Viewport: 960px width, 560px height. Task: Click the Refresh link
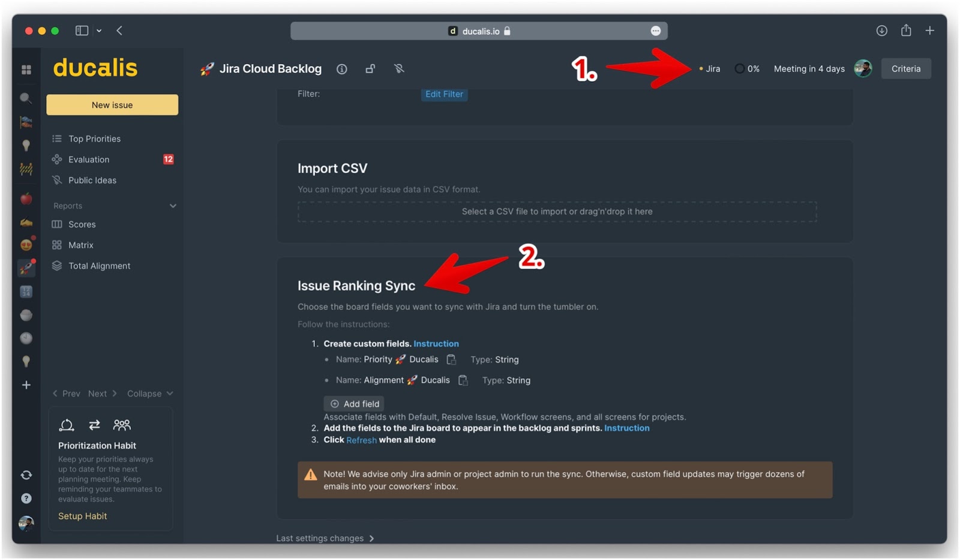click(361, 440)
